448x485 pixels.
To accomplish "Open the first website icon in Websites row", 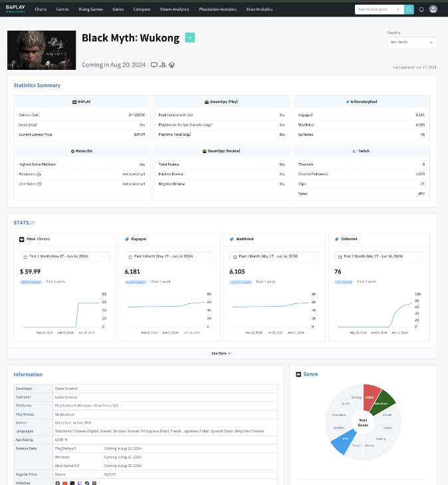I will (x=57, y=483).
